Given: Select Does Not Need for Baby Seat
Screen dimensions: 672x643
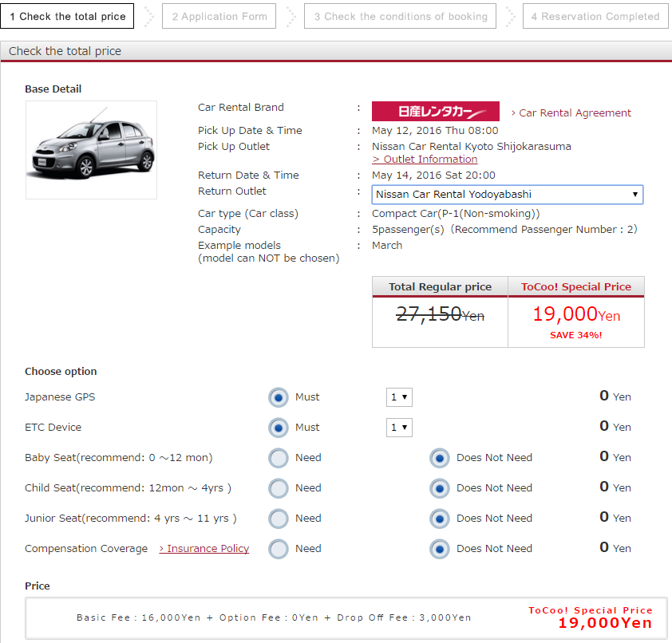Looking at the screenshot, I should (x=439, y=458).
